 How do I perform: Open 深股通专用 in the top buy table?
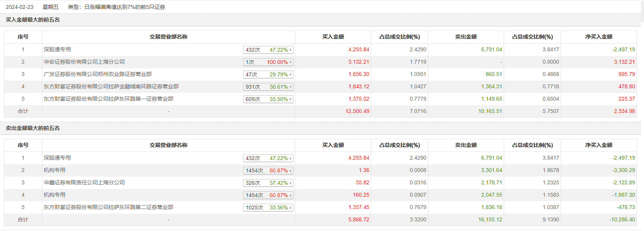(x=57, y=49)
